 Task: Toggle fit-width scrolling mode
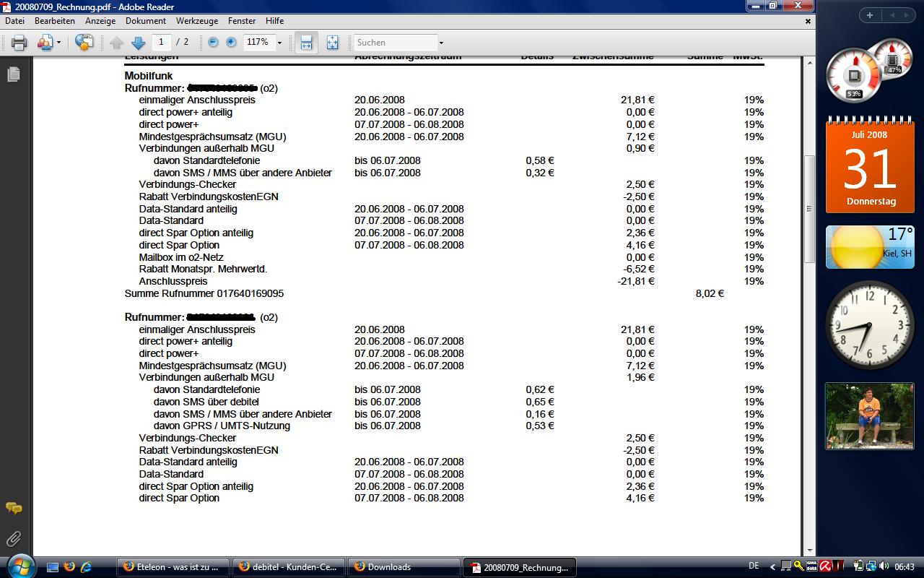(x=306, y=43)
